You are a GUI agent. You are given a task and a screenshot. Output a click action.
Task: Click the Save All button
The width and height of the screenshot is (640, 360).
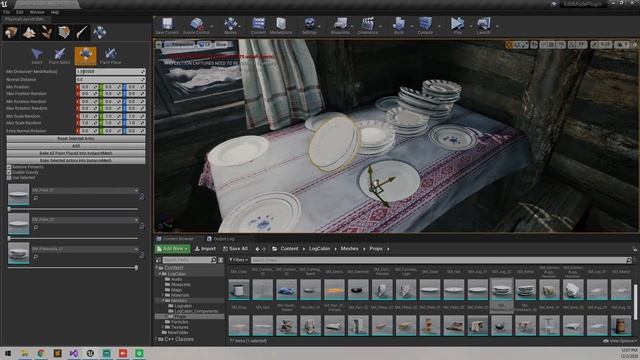(x=235, y=249)
